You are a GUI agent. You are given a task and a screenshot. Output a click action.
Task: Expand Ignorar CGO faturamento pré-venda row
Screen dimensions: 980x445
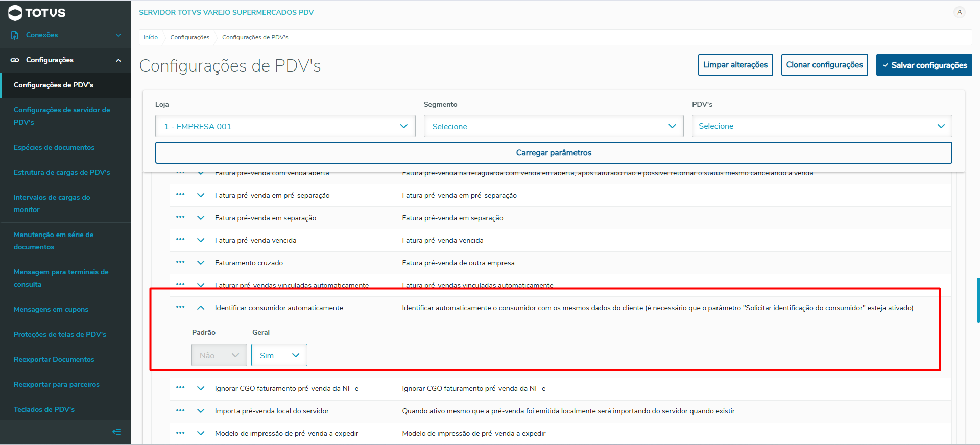[201, 388]
